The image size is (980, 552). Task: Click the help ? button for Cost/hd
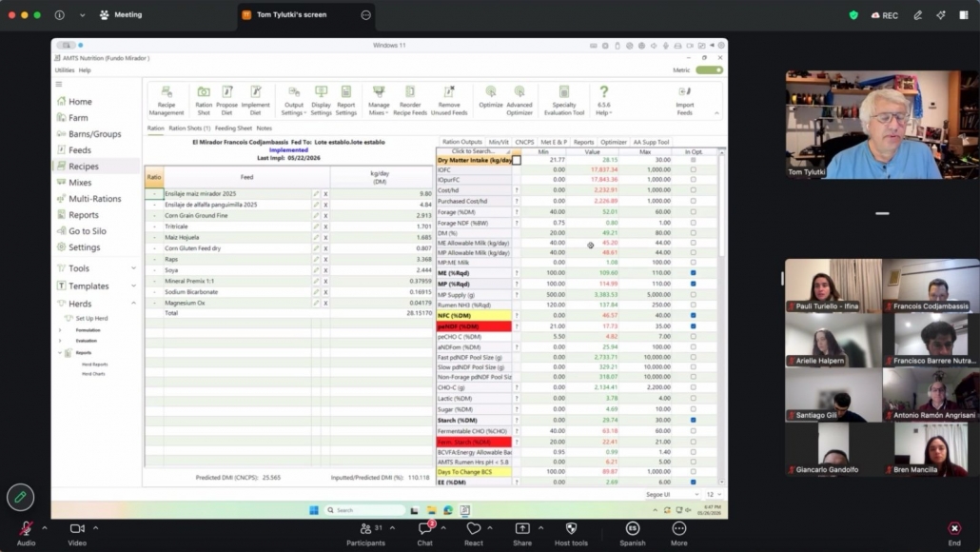(x=517, y=190)
